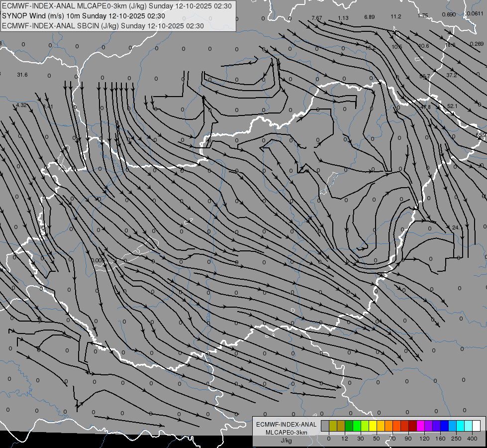
Task: Select the legend scale value 12
Action: click(345, 439)
